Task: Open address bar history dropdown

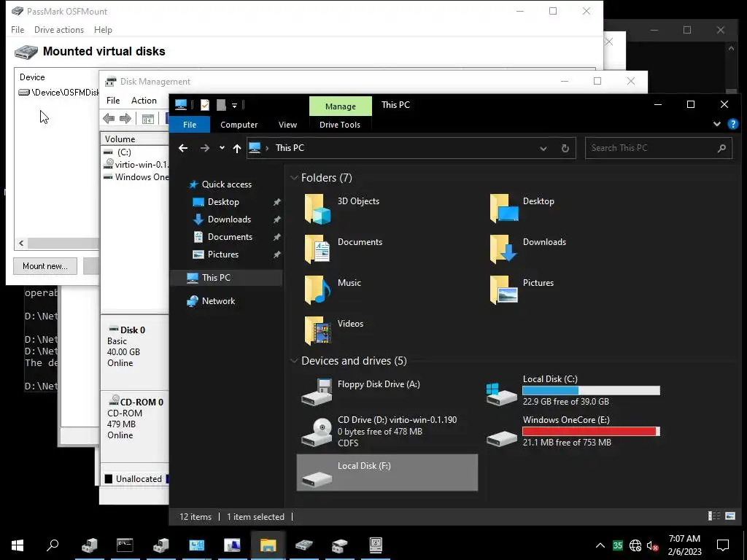Action: (x=543, y=148)
